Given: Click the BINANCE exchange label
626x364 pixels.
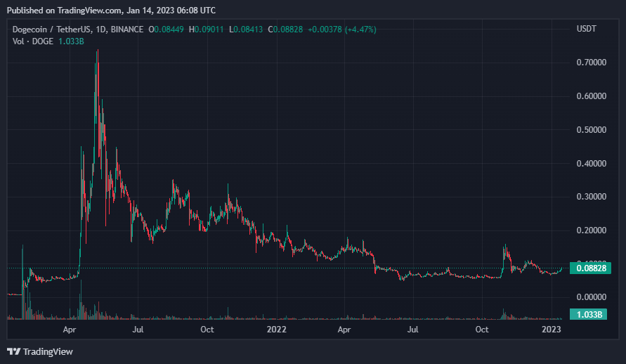Looking at the screenshot, I should click(127, 30).
